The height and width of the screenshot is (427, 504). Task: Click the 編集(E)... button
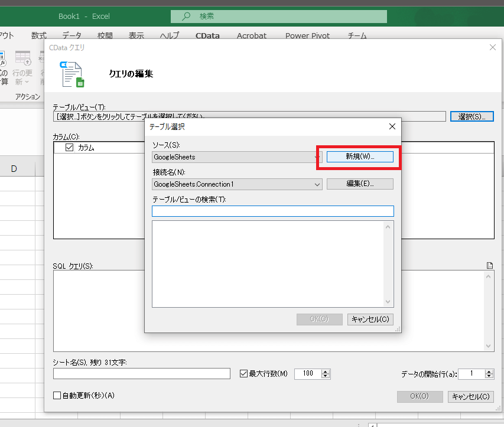360,184
